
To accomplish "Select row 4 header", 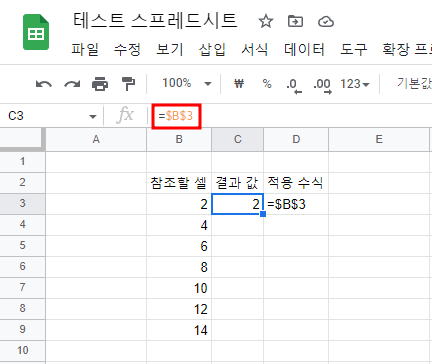I will point(22,225).
